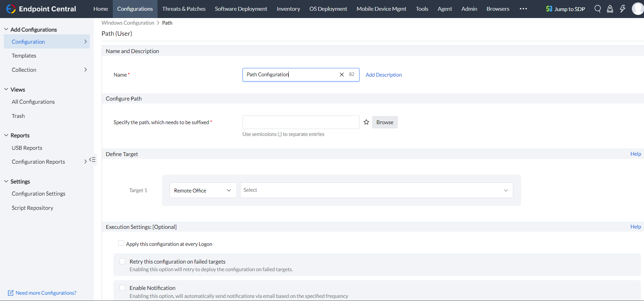The height and width of the screenshot is (301, 644).
Task: Collapse the Reports section
Action: 6,135
